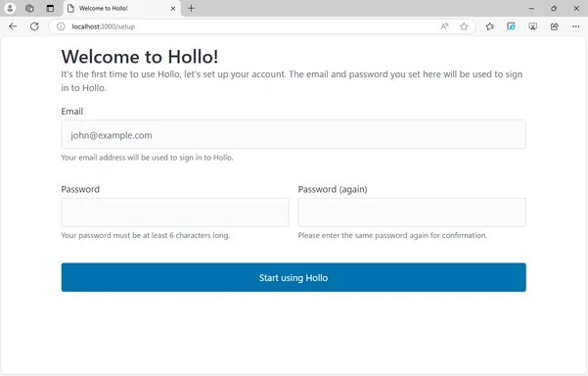Add this page to favorites star
The height and width of the screenshot is (376, 588).
[x=464, y=26]
